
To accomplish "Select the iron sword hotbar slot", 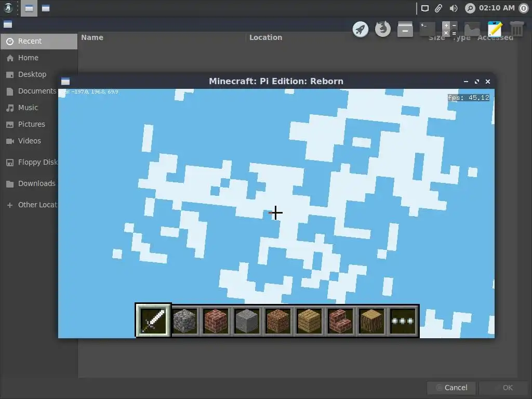I will (x=153, y=320).
